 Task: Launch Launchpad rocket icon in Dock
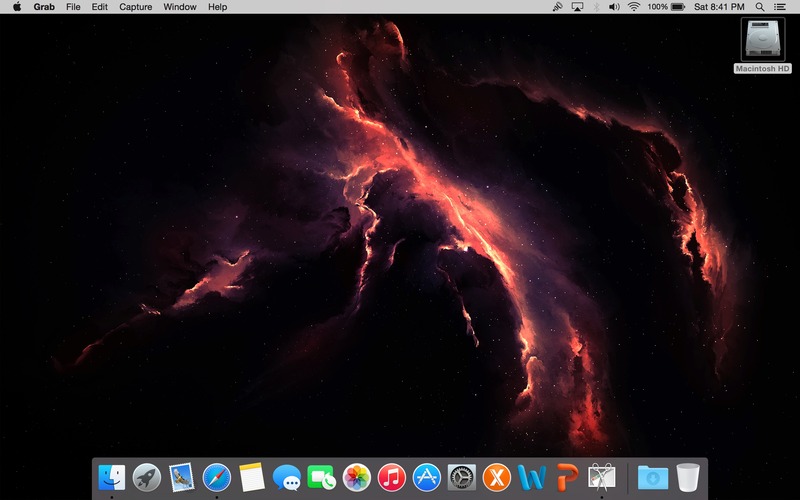(147, 478)
